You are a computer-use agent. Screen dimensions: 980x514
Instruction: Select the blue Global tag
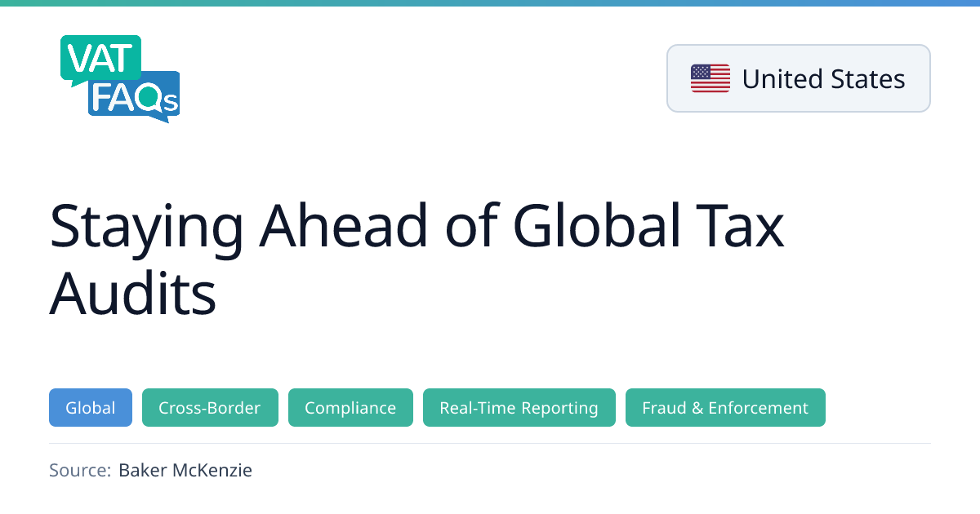tap(91, 408)
